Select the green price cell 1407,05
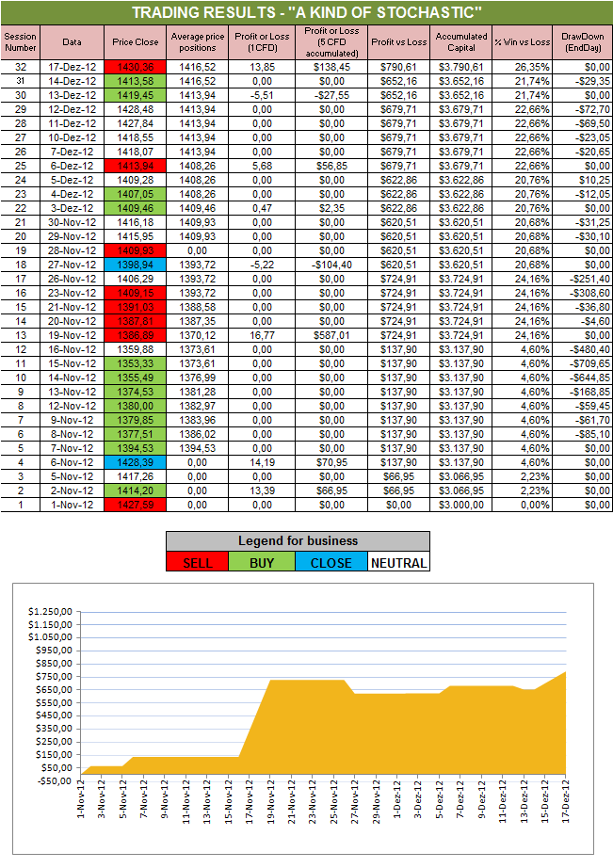 (135, 194)
